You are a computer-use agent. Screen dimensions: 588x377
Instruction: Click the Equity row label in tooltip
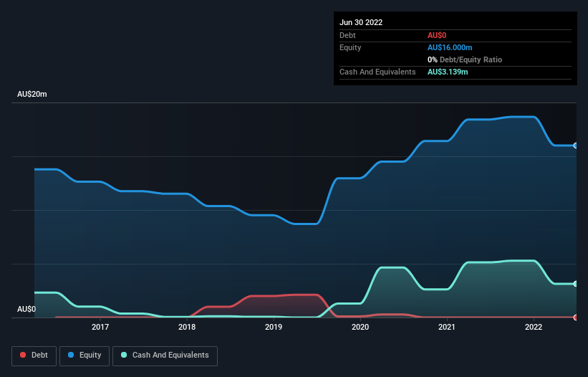tap(350, 47)
